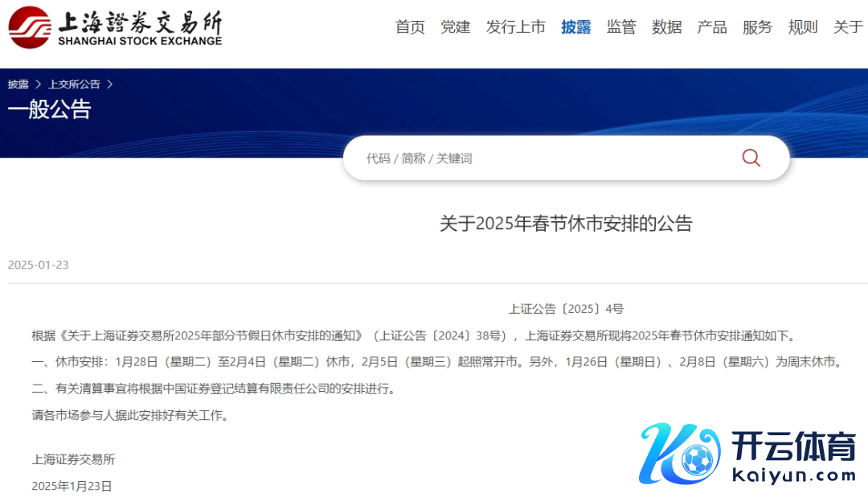Click the red search magnifier icon

[751, 158]
